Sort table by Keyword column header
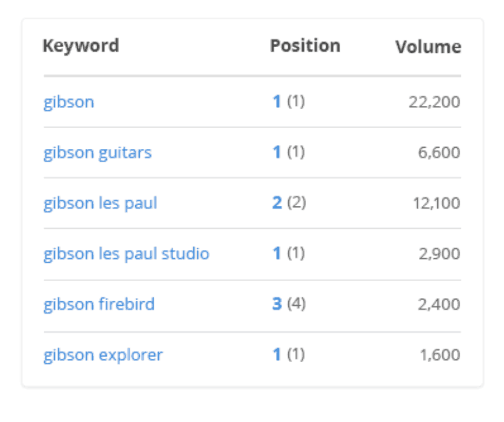This screenshot has width=504, height=422. [81, 46]
